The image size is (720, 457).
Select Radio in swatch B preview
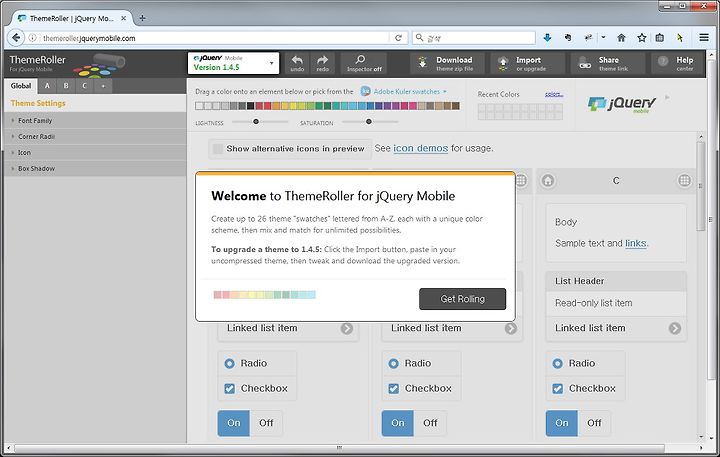[394, 363]
